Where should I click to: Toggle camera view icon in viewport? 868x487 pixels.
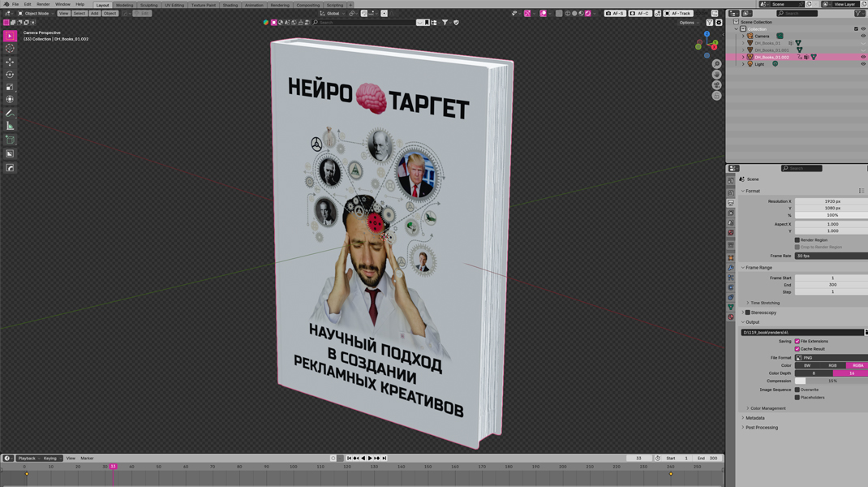[x=716, y=84]
